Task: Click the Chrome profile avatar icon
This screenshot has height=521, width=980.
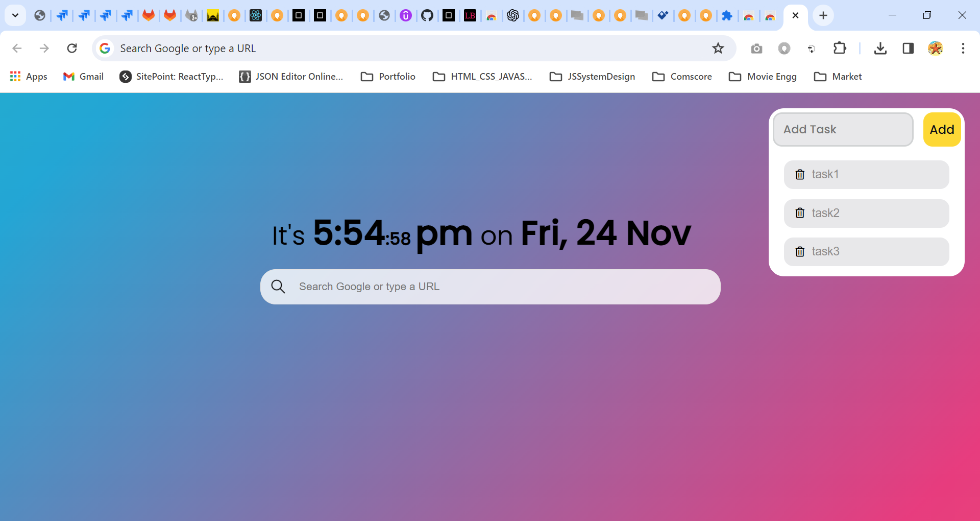Action: coord(935,48)
